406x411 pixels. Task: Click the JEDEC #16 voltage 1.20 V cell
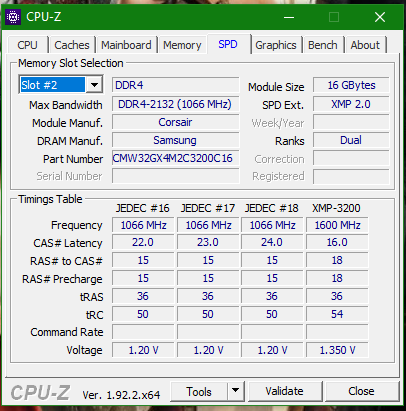click(143, 350)
